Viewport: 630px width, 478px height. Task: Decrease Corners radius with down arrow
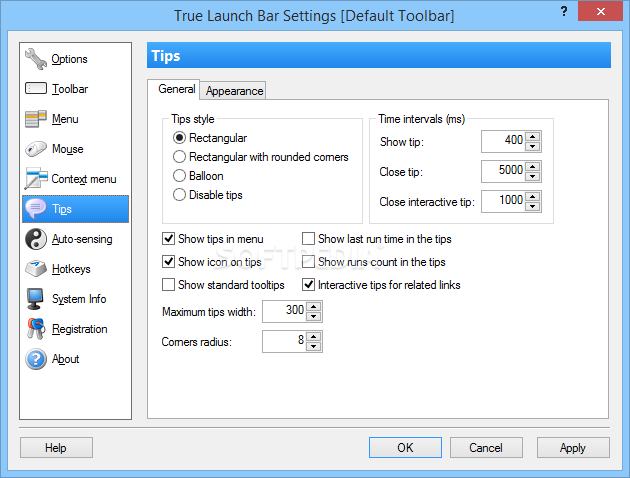pyautogui.click(x=314, y=346)
